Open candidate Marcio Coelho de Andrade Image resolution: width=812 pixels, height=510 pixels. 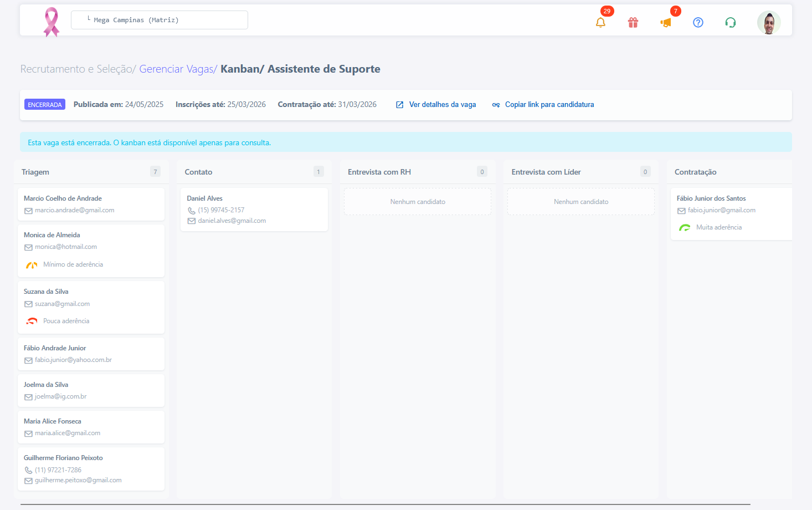click(x=91, y=204)
